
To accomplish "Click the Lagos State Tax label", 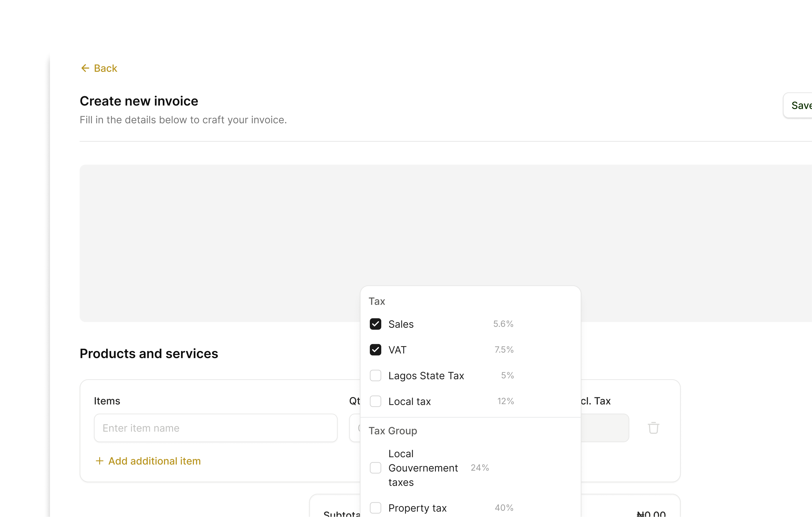I will [x=426, y=376].
